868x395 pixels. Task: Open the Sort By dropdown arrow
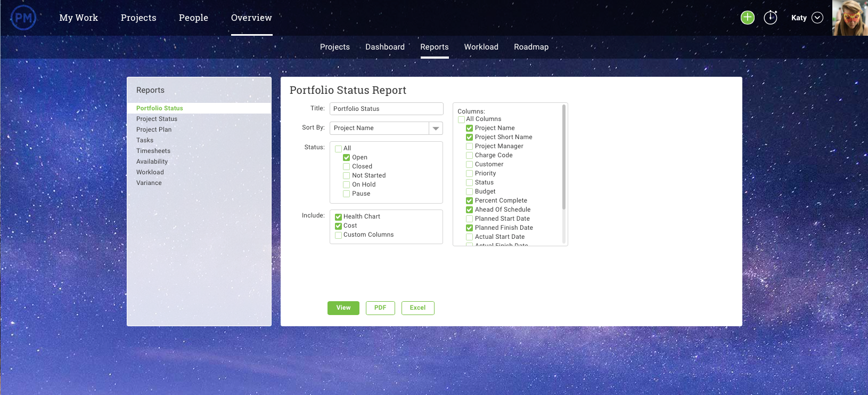tap(436, 128)
